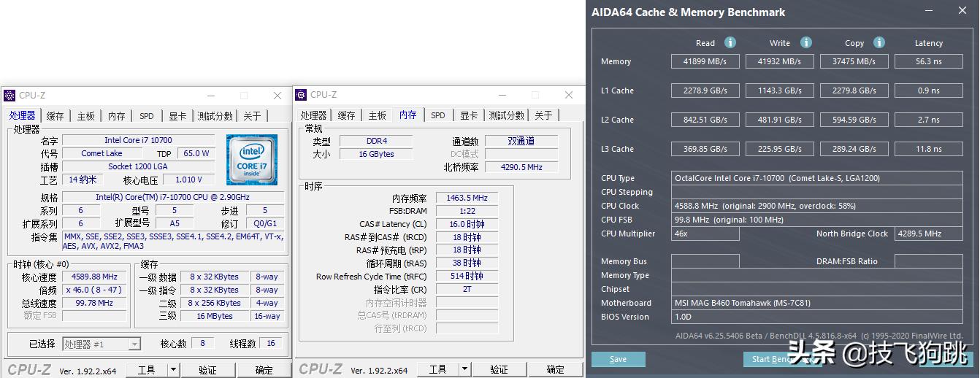Expand 工具 dropdown arrow in right CPU-Z window

click(464, 369)
